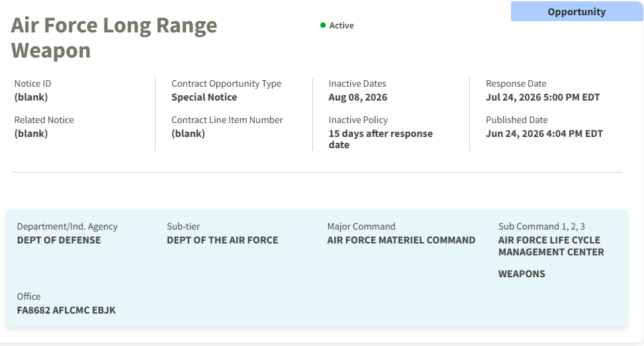Click the response date Jul 24, 2026 5:00 PM EDT
Screen dimensions: 644x346
tap(543, 97)
